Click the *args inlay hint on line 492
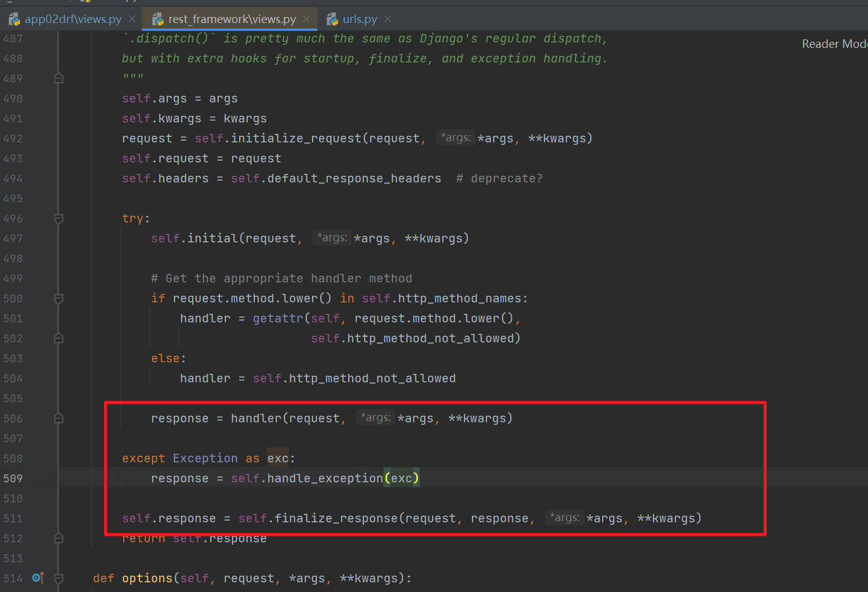Image resolution: width=868 pixels, height=592 pixels. 455,138
